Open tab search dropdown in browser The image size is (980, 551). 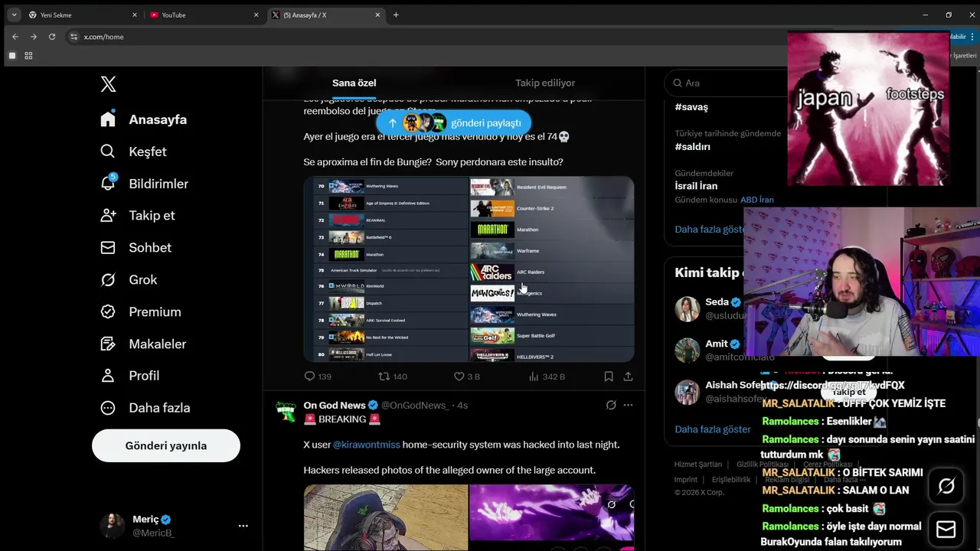click(14, 15)
